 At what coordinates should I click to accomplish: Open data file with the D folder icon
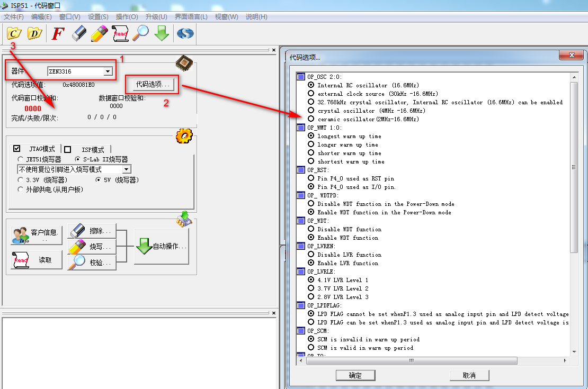click(x=34, y=33)
